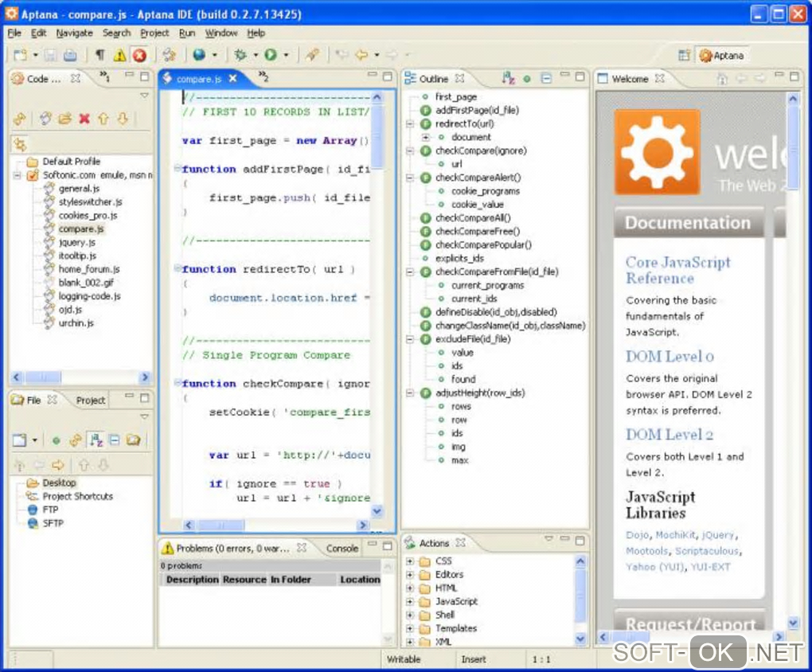Image resolution: width=812 pixels, height=672 pixels.
Task: Click the green Run button in toolbar
Action: [x=271, y=55]
